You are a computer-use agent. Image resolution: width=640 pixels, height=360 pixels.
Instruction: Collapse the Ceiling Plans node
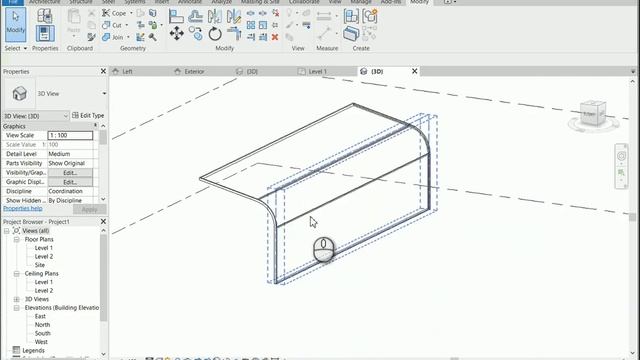click(17, 273)
